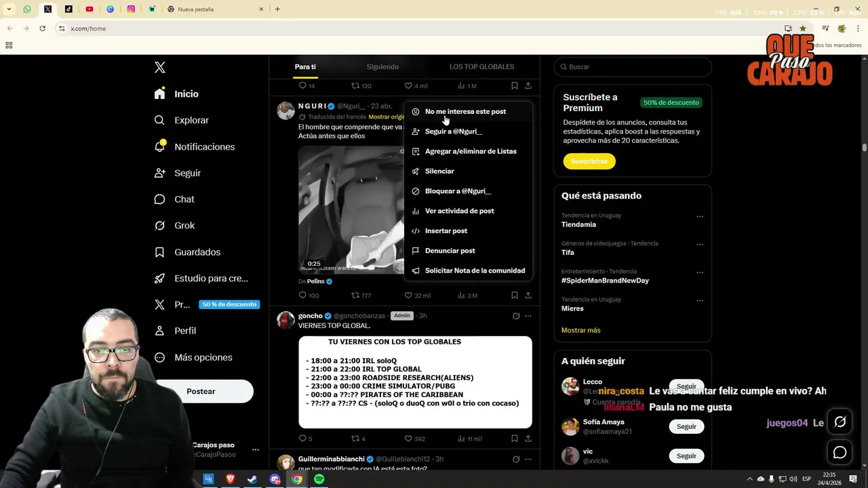Reload the current page

43,28
